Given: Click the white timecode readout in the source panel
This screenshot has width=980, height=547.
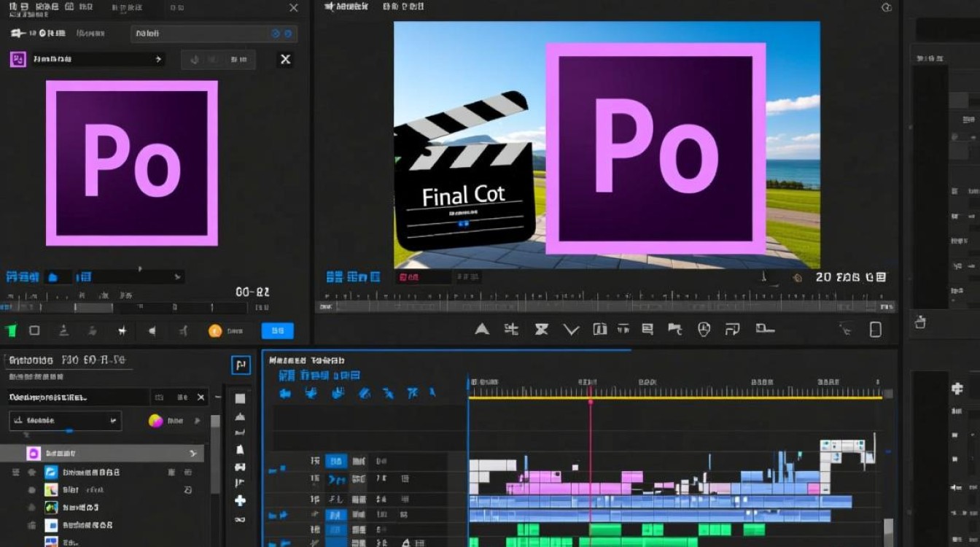Looking at the screenshot, I should [252, 292].
